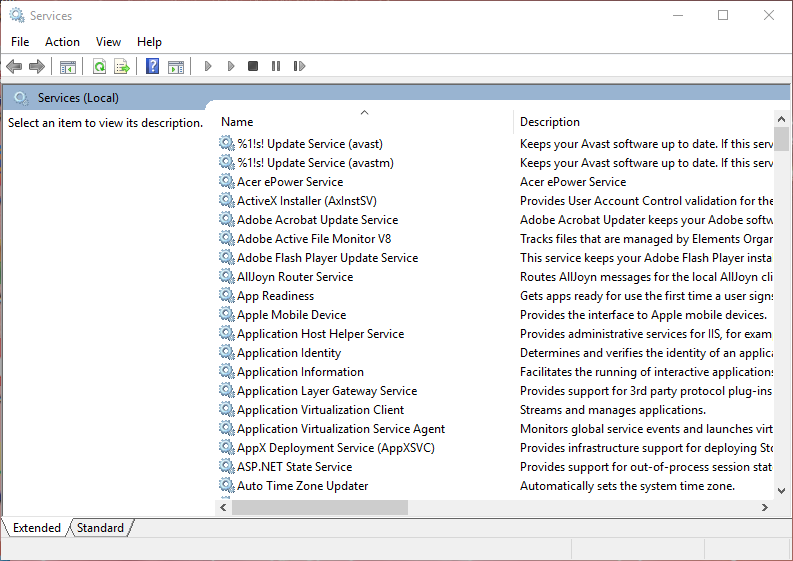793x561 pixels.
Task: Click gear icon of ActiveX Installer row
Action: point(227,200)
